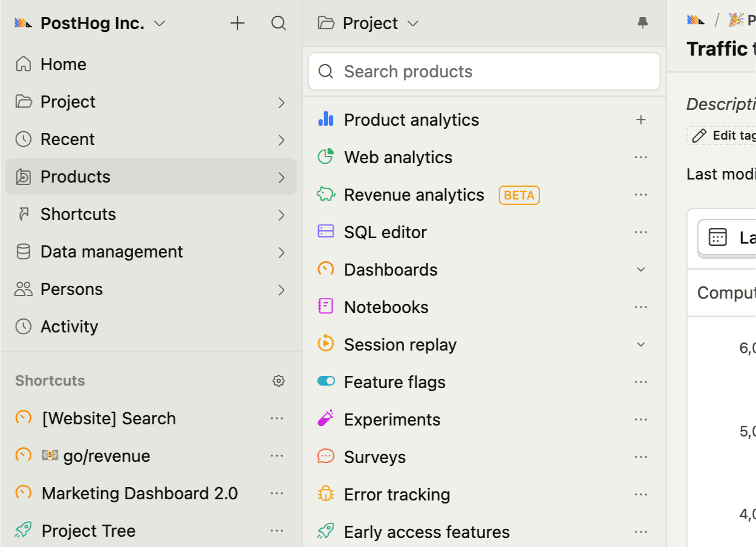756x547 pixels.
Task: Go to Home in sidebar
Action: [151, 64]
